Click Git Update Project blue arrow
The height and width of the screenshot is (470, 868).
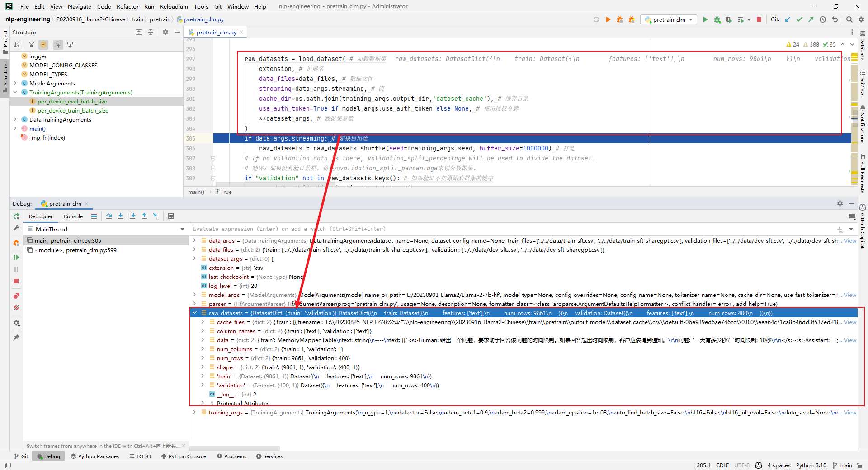point(788,19)
